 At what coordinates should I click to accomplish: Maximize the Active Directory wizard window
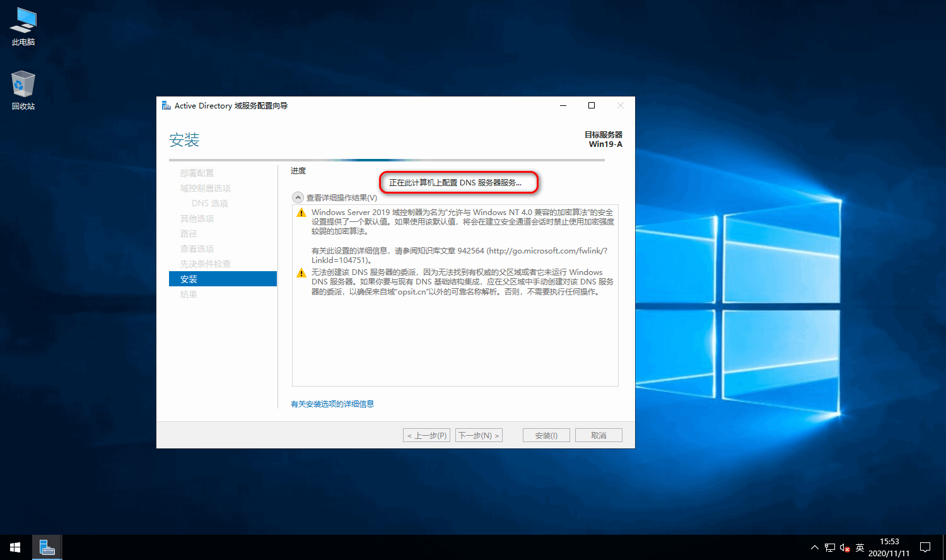click(592, 105)
